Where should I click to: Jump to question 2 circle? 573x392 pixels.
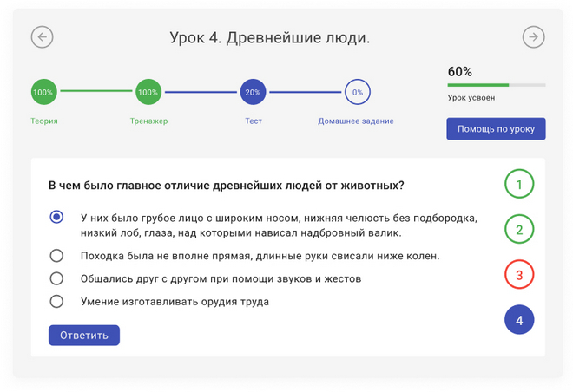[x=519, y=229]
